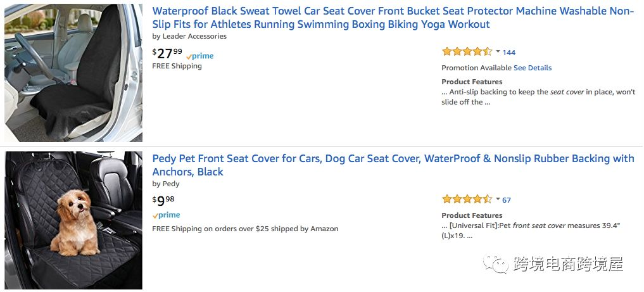Screen dimensions: 644x292
Task: Click Prime logo beside the $27.99 price
Action: 200,56
